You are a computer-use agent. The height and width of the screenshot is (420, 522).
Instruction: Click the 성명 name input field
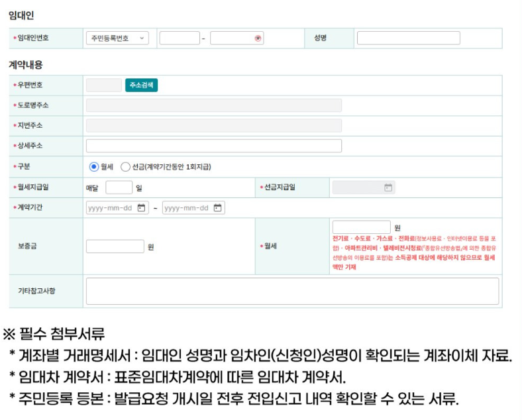coord(409,38)
